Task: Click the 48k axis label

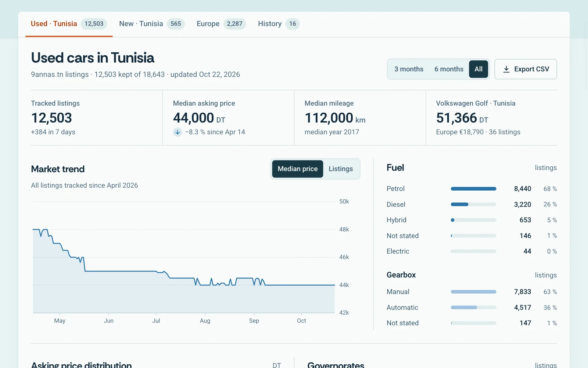Action: click(x=344, y=230)
